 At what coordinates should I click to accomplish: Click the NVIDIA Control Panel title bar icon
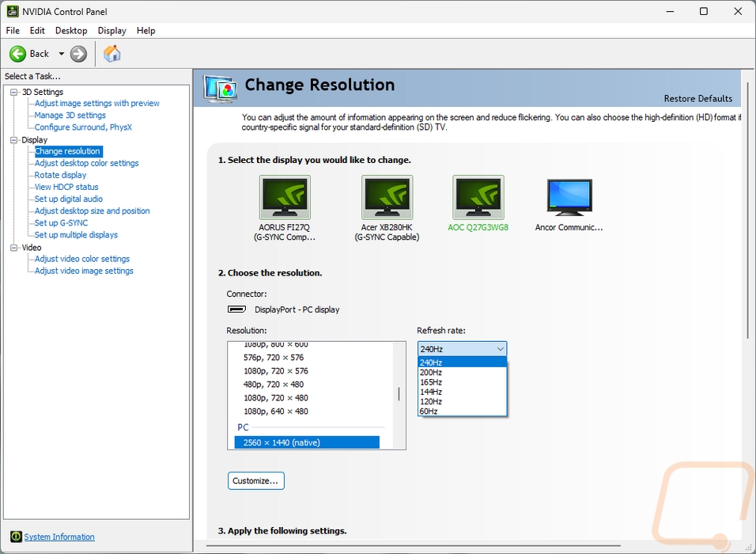13,11
